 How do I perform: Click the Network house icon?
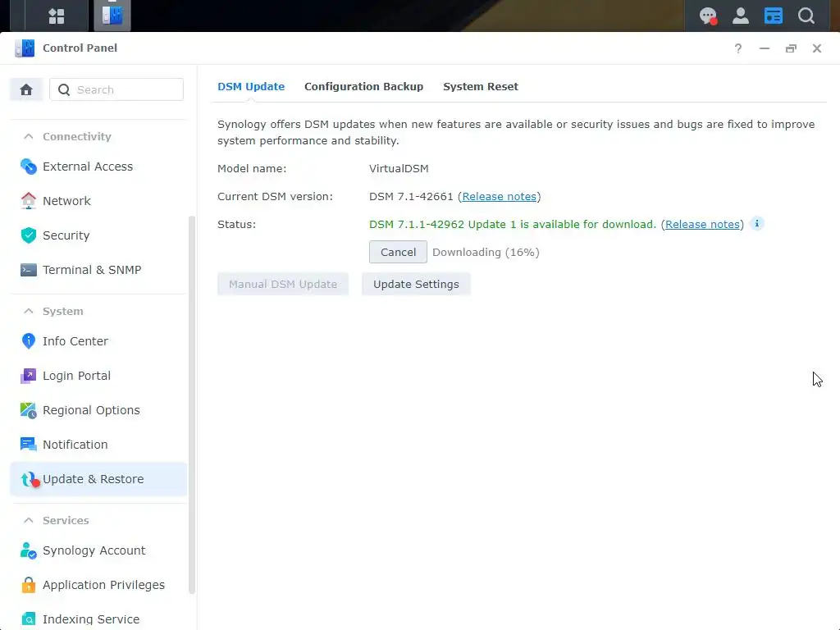[29, 201]
